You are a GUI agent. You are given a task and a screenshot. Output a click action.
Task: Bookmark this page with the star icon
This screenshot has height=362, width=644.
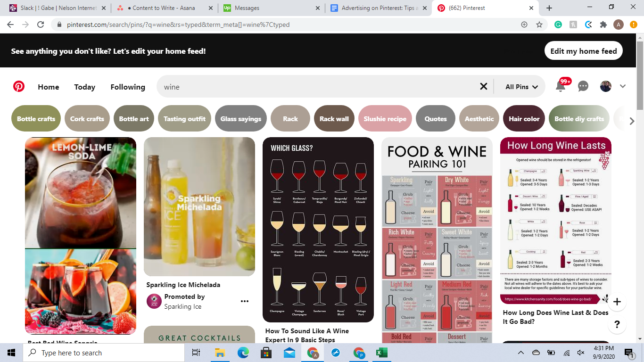click(x=539, y=25)
